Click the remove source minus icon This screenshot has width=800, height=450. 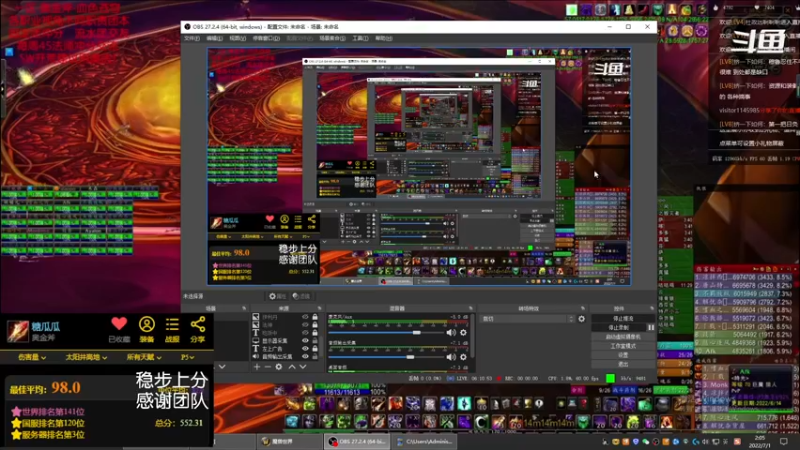pos(268,366)
